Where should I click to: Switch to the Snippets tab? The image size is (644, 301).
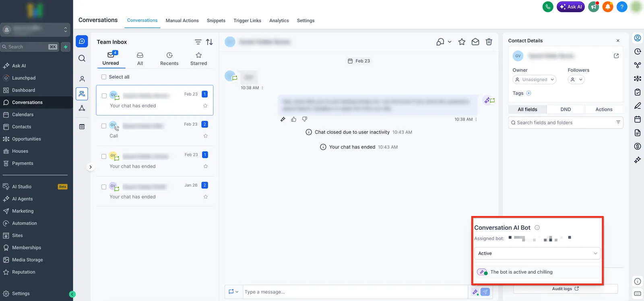pos(216,21)
